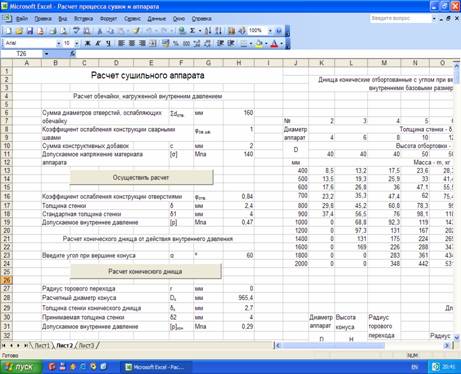Screen dimensions: 461x374
Task: Select cell with value 965,4
Action: pos(239,297)
